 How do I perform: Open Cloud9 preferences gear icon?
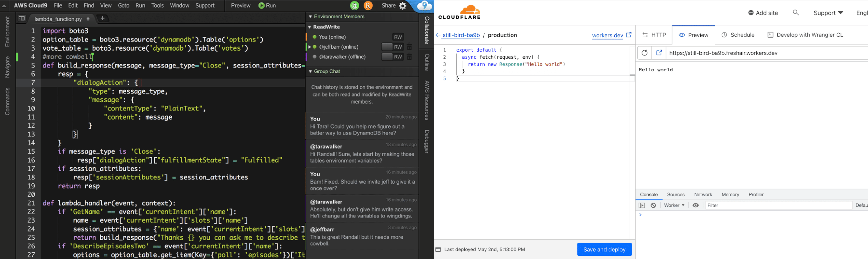(x=403, y=6)
